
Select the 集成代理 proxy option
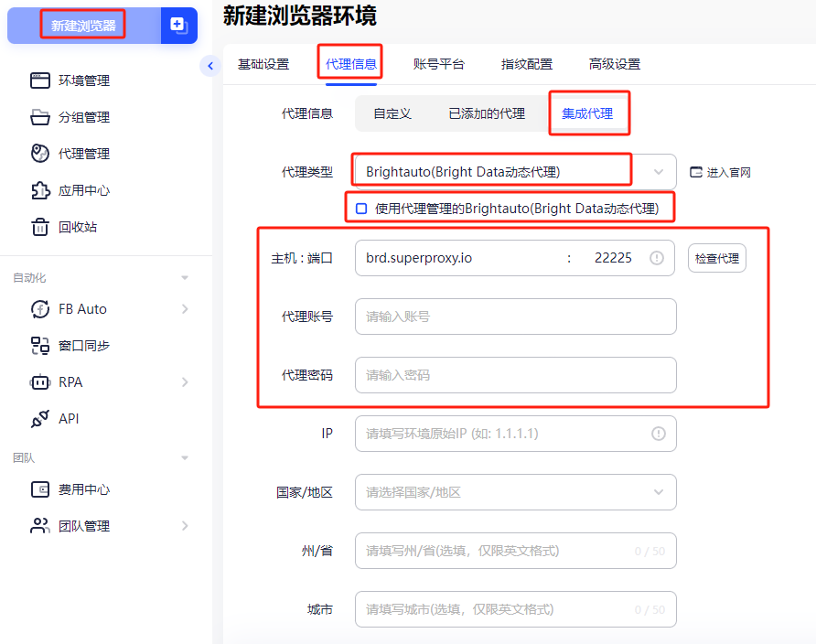click(589, 113)
